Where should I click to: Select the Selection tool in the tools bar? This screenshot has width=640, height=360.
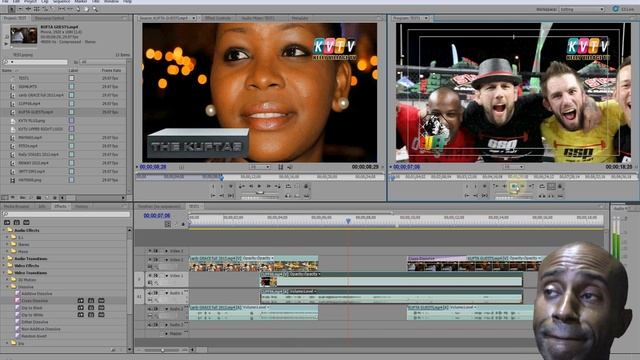(x=12, y=9)
